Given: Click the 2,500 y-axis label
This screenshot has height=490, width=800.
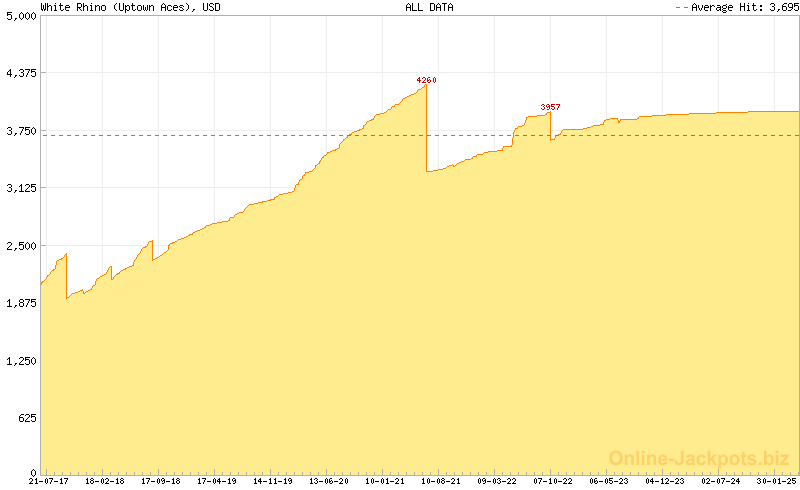Looking at the screenshot, I should pyautogui.click(x=21, y=246).
